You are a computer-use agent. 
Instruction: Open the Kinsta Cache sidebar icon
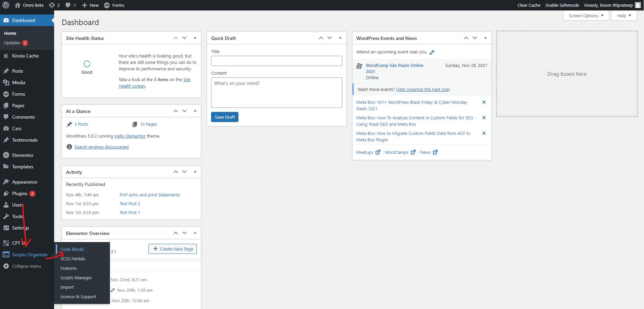[x=6, y=56]
